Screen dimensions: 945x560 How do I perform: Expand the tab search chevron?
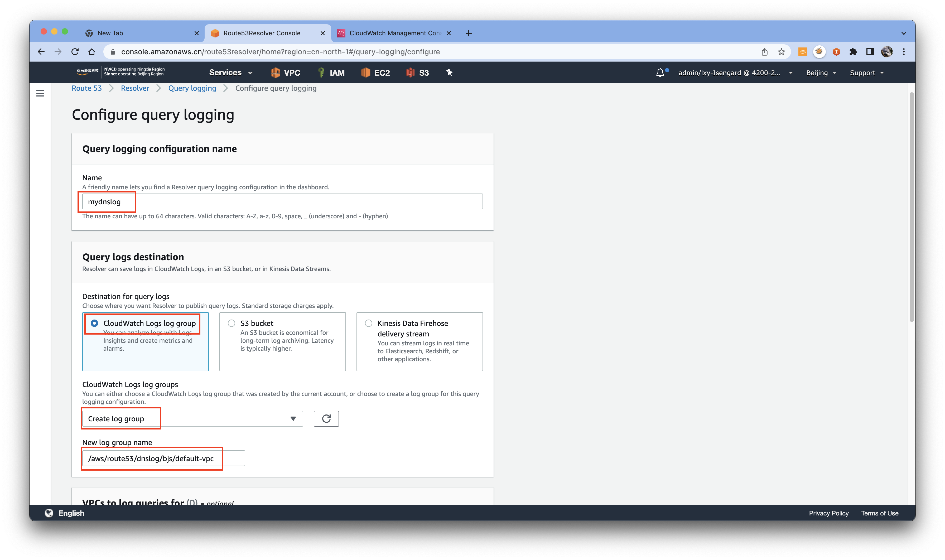(904, 33)
